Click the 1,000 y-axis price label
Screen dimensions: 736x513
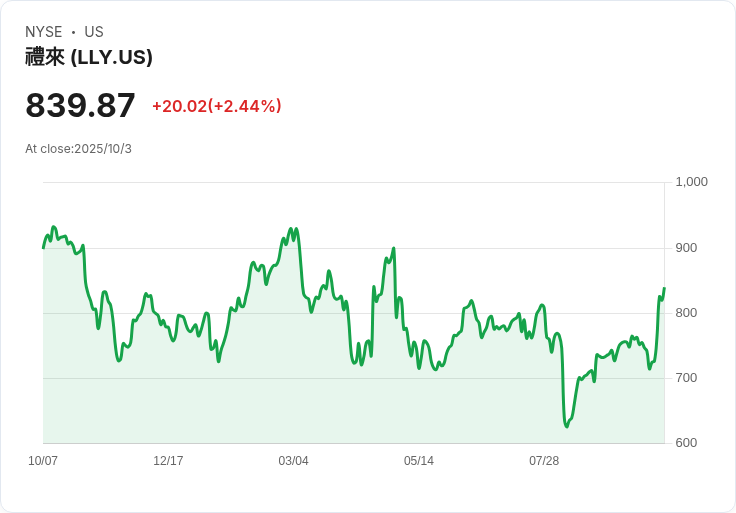691,182
